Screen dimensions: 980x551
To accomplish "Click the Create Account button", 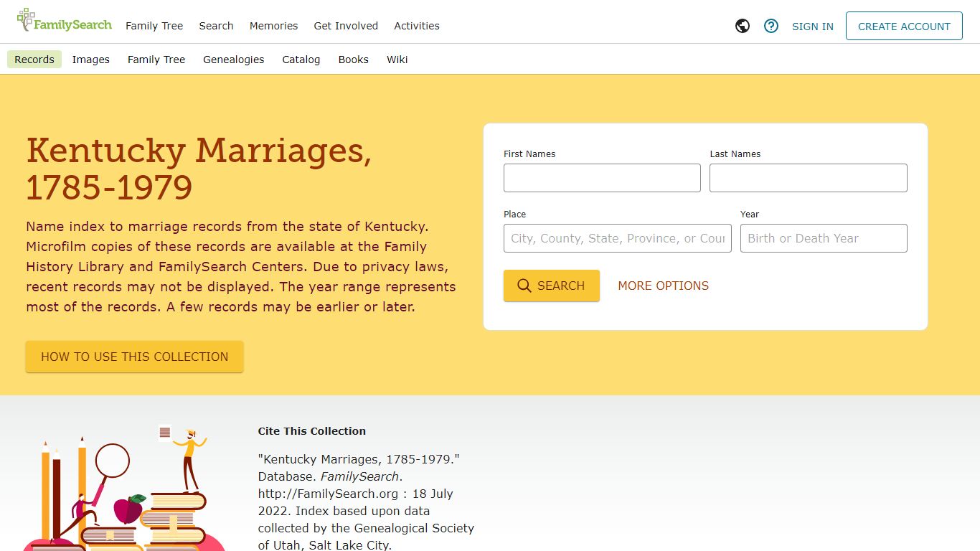I will tap(904, 26).
